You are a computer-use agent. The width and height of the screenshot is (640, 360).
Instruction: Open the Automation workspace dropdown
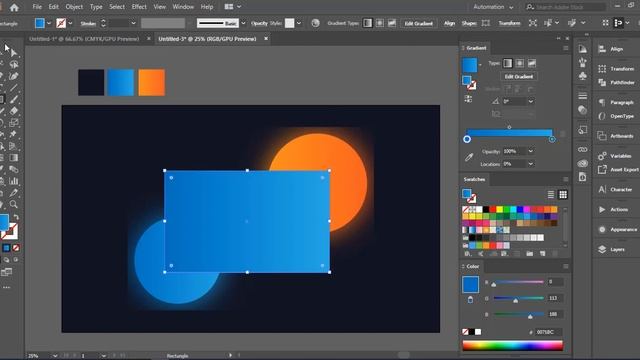(493, 7)
